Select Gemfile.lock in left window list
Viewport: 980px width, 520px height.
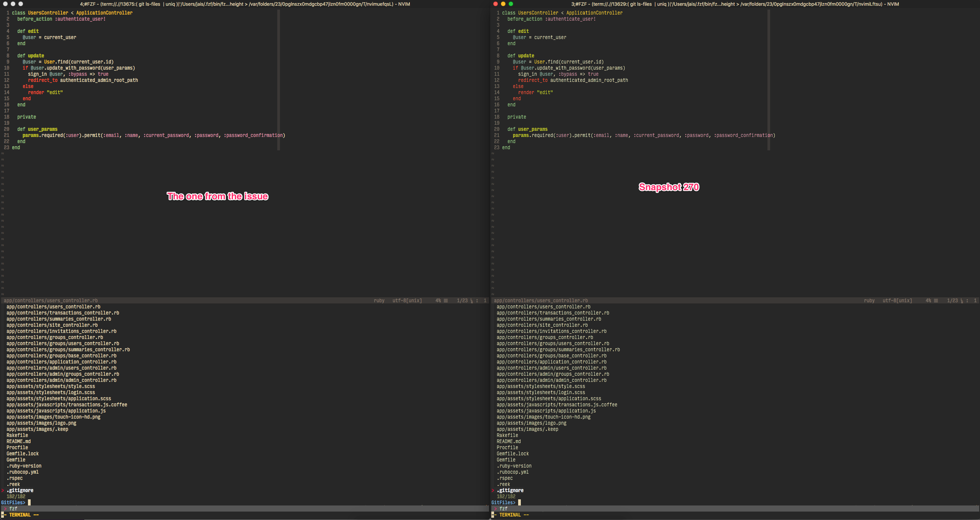point(23,453)
